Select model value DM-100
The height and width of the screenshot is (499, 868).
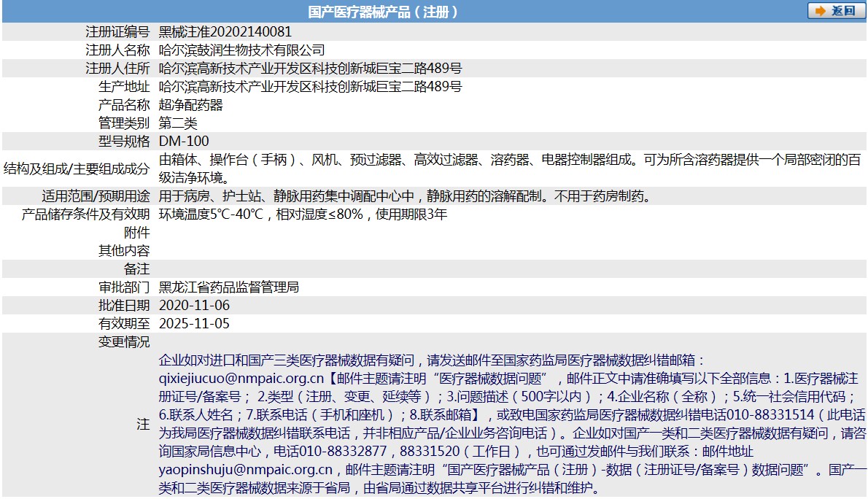tap(184, 142)
